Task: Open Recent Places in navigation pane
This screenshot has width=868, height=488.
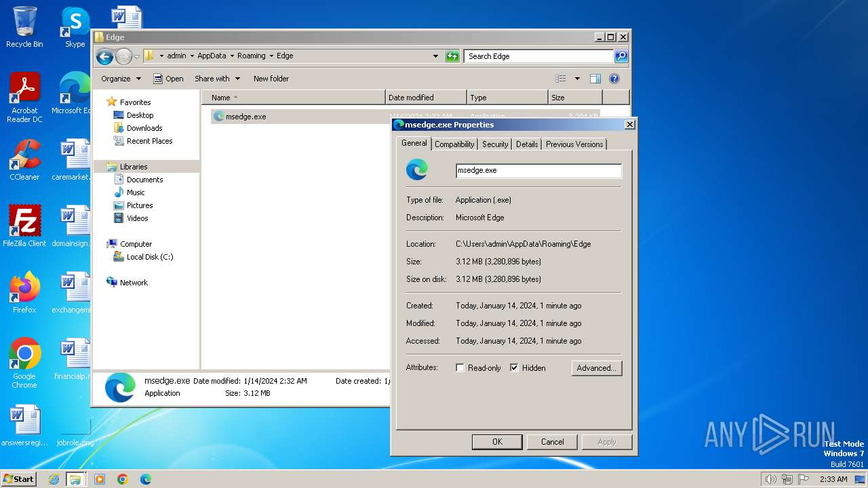Action: pyautogui.click(x=142, y=141)
